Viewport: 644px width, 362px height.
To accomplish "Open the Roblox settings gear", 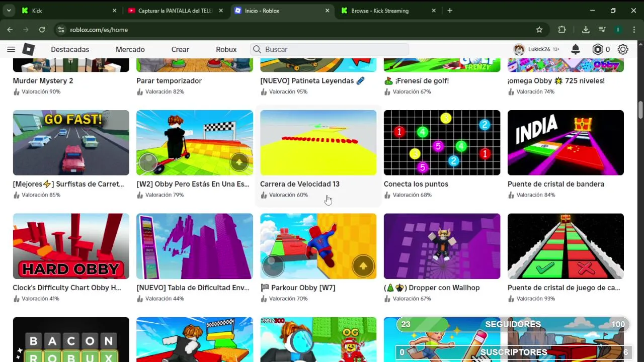I will tap(623, 49).
